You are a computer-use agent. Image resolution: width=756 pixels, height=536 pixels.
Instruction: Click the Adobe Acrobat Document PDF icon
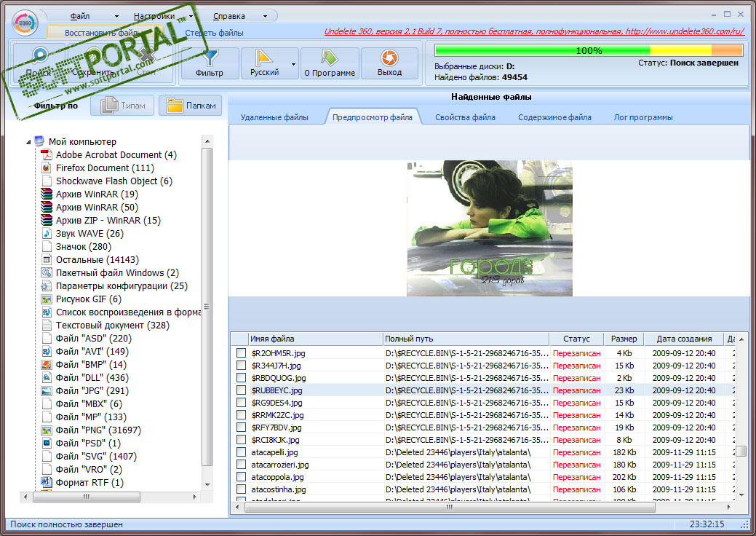[47, 155]
